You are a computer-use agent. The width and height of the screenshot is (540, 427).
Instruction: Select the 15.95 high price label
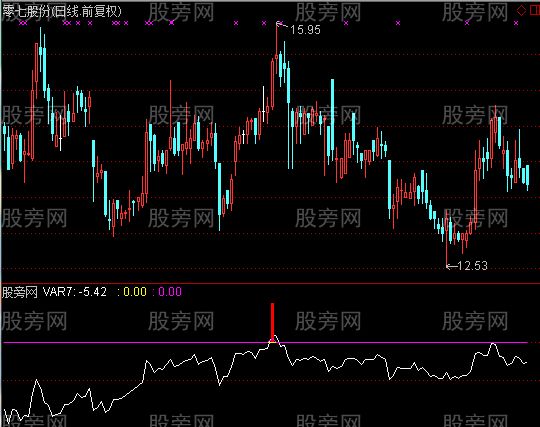pos(305,30)
